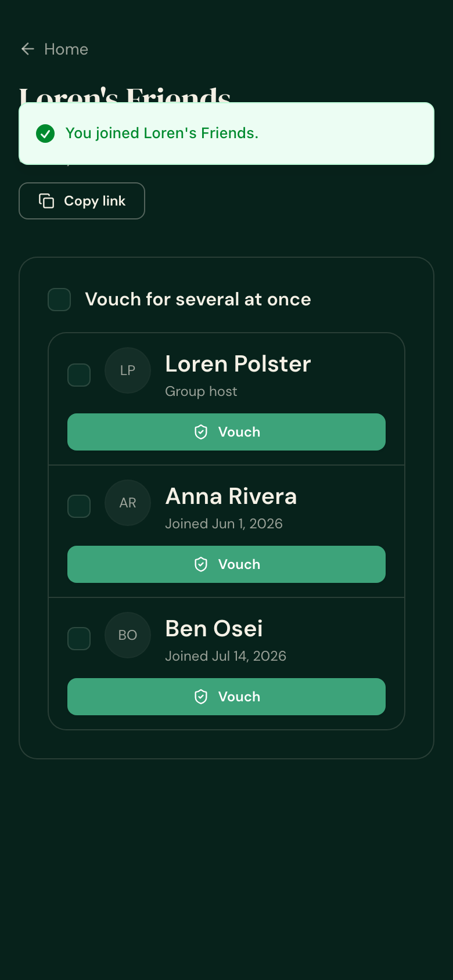Vouch for Anna Rivera
The height and width of the screenshot is (980, 453).
[227, 564]
